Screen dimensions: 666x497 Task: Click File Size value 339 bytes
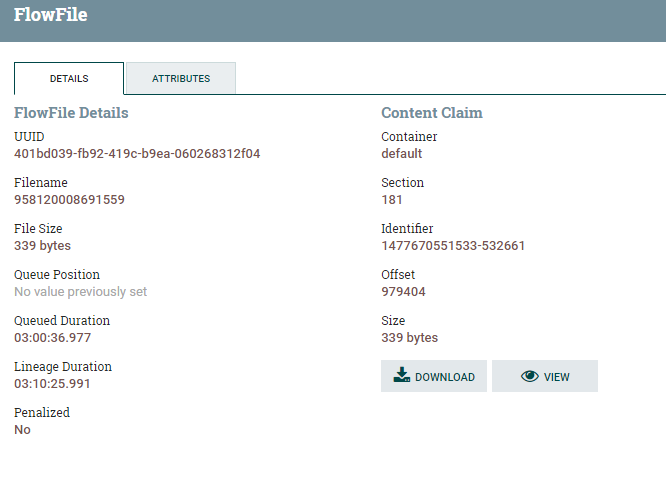click(42, 246)
